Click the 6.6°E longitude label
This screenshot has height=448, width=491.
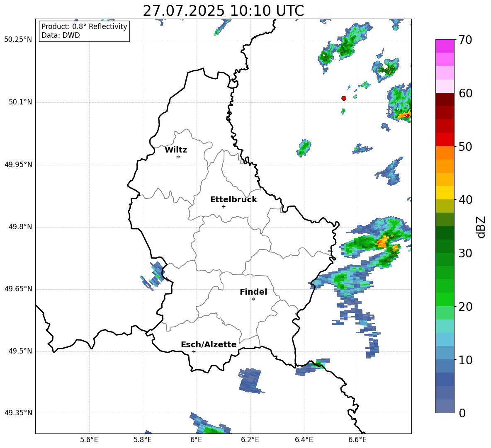pos(357,440)
